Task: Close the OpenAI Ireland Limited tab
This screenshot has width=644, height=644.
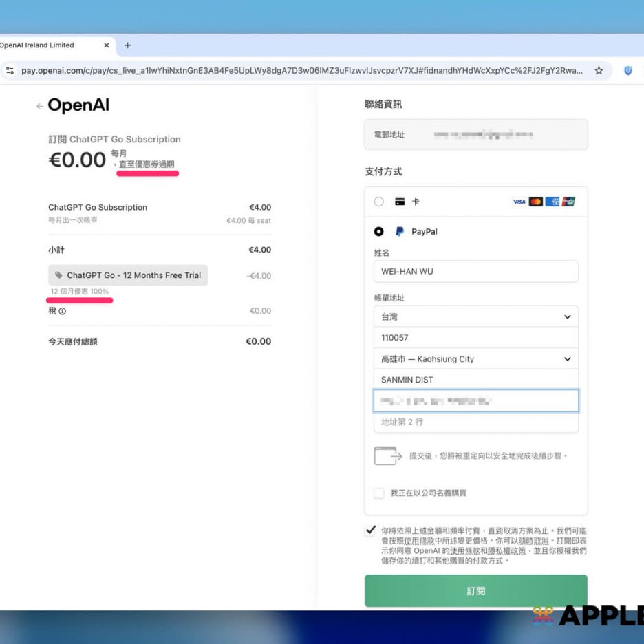Action: tap(107, 45)
